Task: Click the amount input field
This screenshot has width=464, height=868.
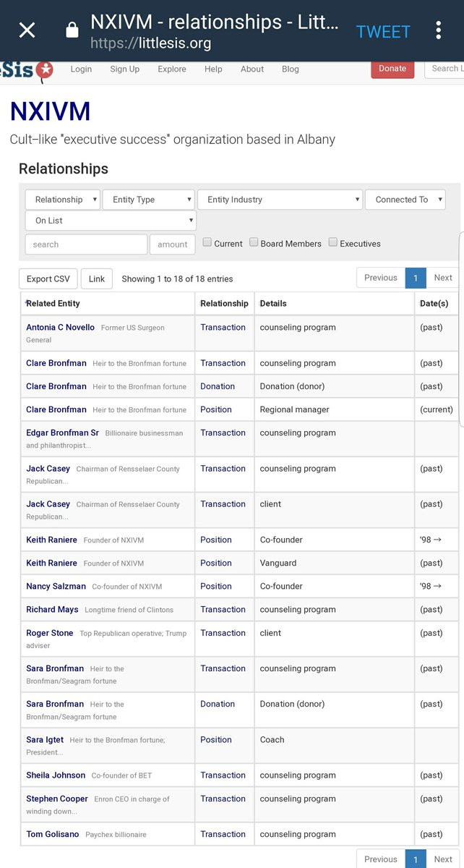Action: pyautogui.click(x=173, y=244)
